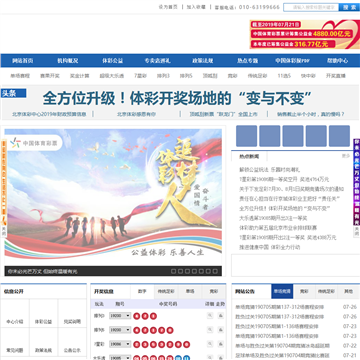360x360 pixels.
Task: Click 加入收藏 link at top
Action: [x=196, y=7]
